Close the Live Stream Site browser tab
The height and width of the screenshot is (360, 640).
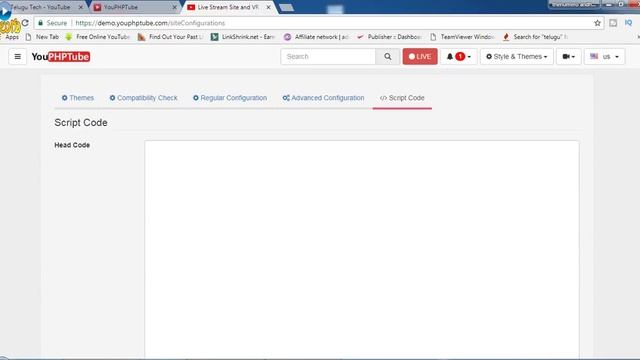[x=268, y=7]
